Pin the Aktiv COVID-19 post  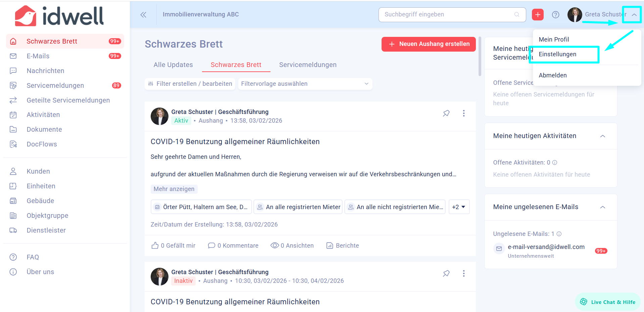pyautogui.click(x=446, y=113)
